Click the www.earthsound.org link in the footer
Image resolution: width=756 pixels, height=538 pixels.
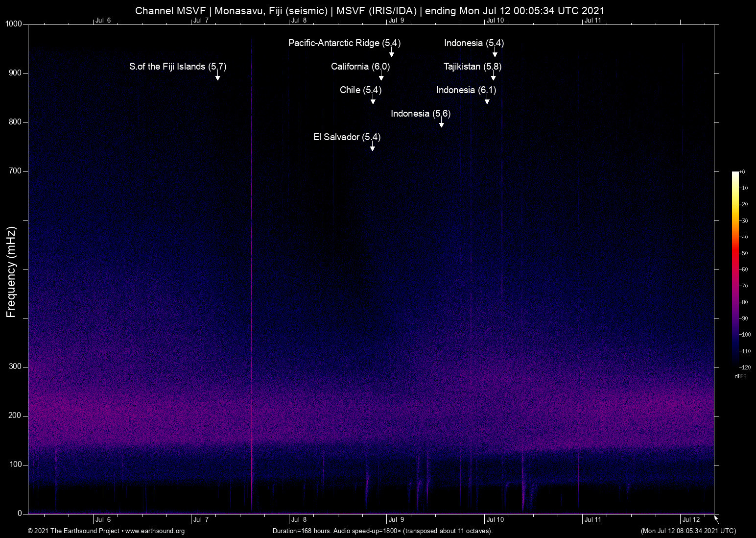tap(155, 531)
